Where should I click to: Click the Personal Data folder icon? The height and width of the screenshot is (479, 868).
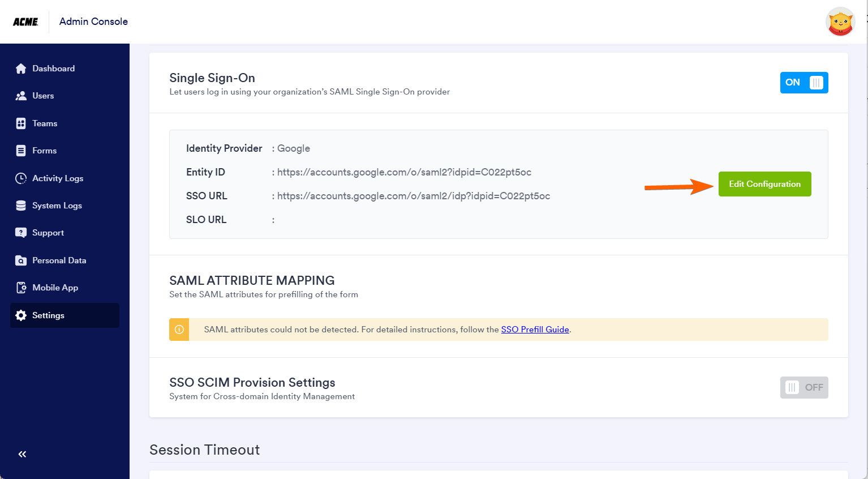[x=21, y=260]
